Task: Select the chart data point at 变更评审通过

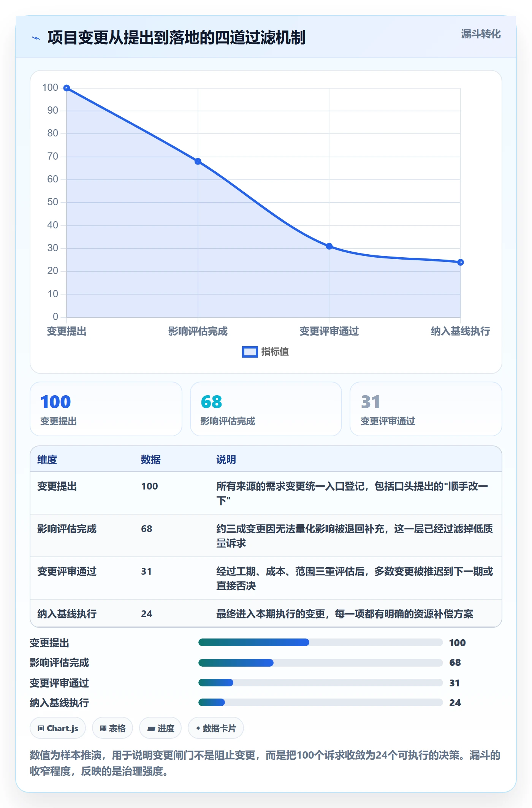Action: (x=329, y=246)
